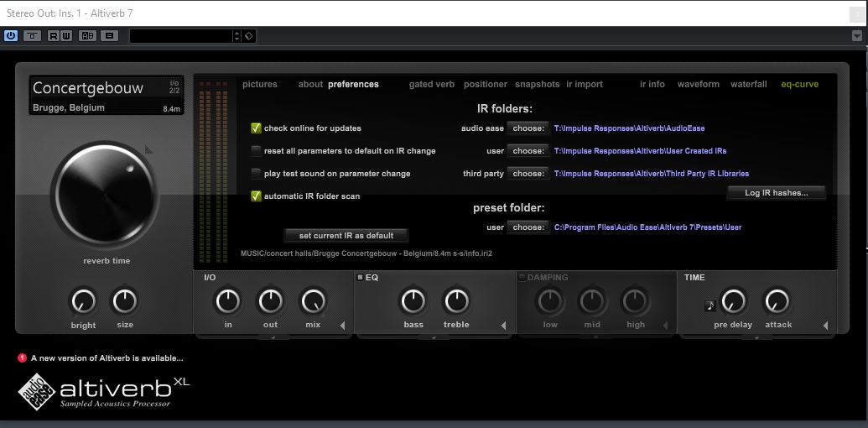The width and height of the screenshot is (868, 428).
Task: Click the triangle marker above reverb knob
Action: [x=148, y=149]
